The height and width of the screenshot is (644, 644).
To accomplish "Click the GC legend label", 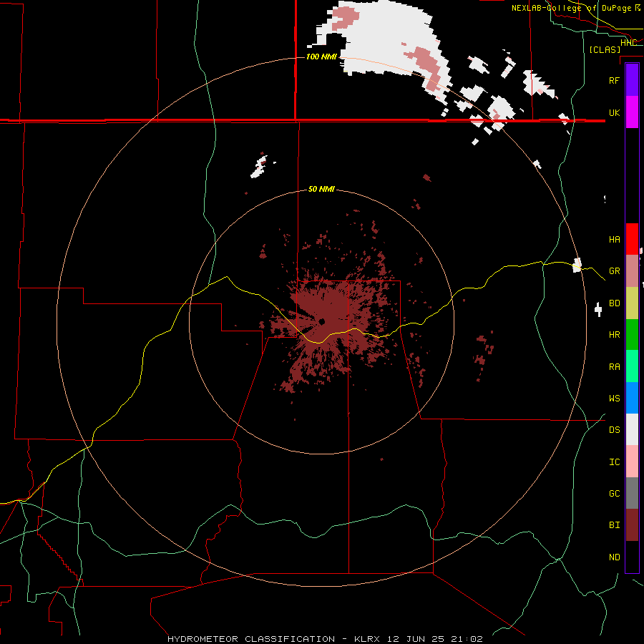I will click(x=614, y=494).
